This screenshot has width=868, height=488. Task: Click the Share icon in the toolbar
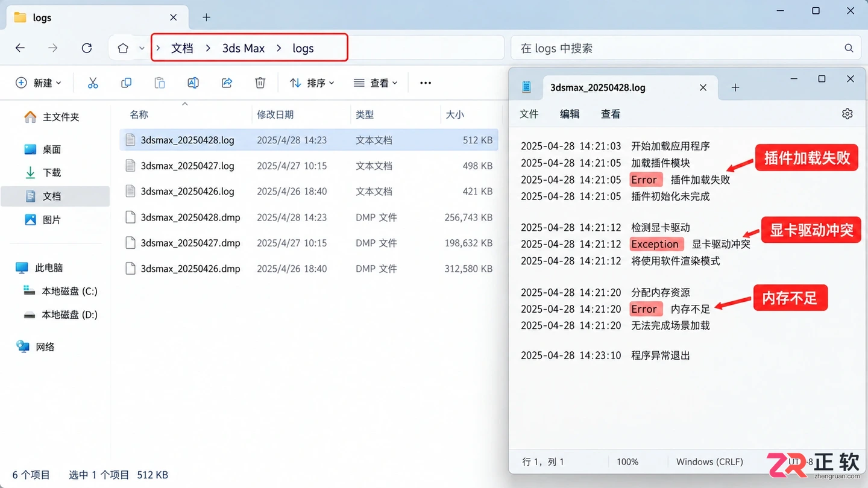[227, 83]
